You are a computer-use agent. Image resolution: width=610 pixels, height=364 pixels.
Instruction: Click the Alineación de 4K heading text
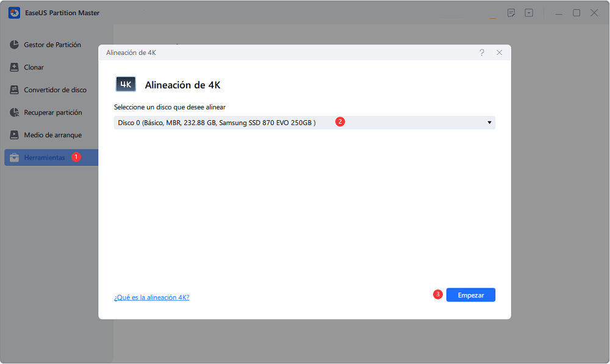(182, 85)
